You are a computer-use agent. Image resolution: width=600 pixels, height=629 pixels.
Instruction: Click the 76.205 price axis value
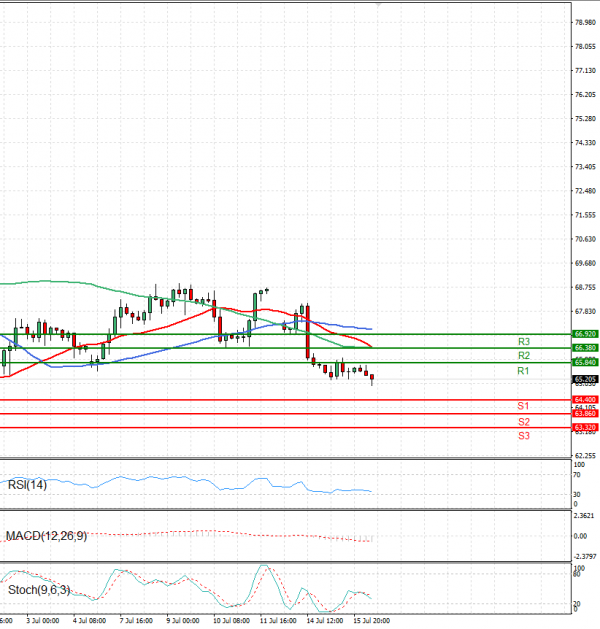586,95
